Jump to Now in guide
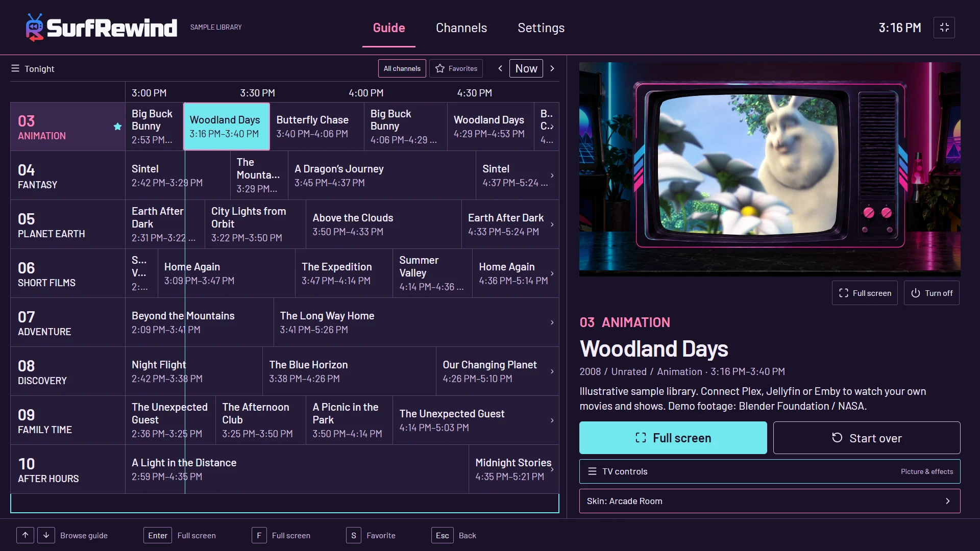This screenshot has width=980, height=551. tap(526, 68)
